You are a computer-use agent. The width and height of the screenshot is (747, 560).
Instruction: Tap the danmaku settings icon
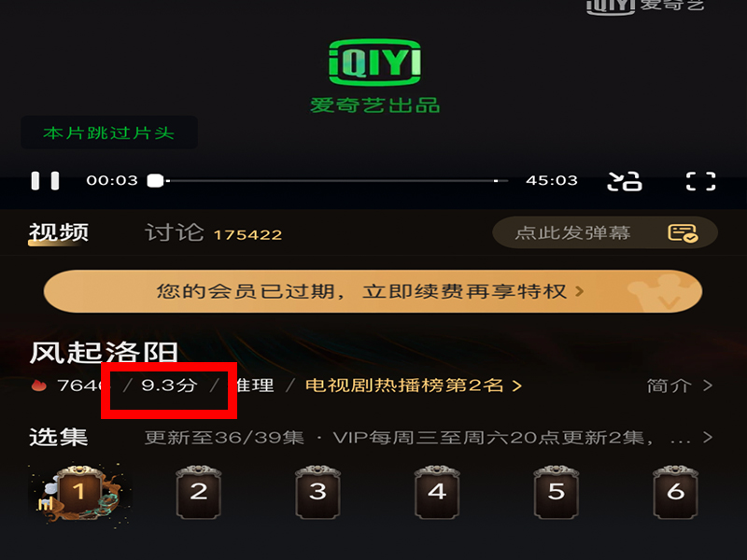[x=683, y=232]
